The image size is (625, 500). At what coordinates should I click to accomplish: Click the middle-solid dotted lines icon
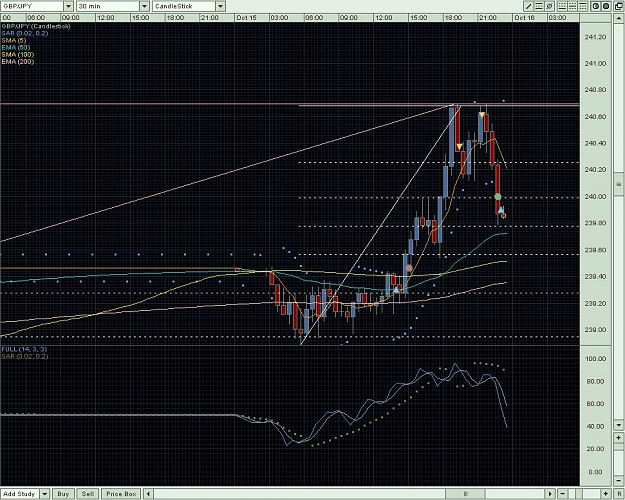[x=572, y=6]
